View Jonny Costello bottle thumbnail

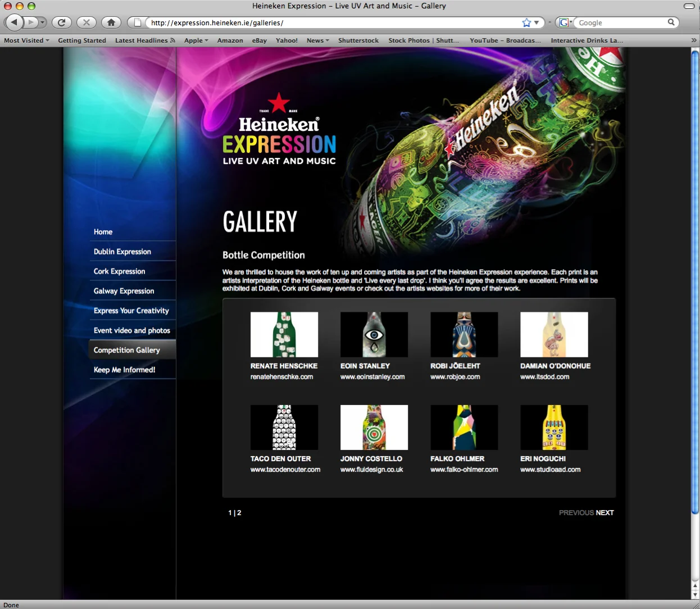coord(374,427)
